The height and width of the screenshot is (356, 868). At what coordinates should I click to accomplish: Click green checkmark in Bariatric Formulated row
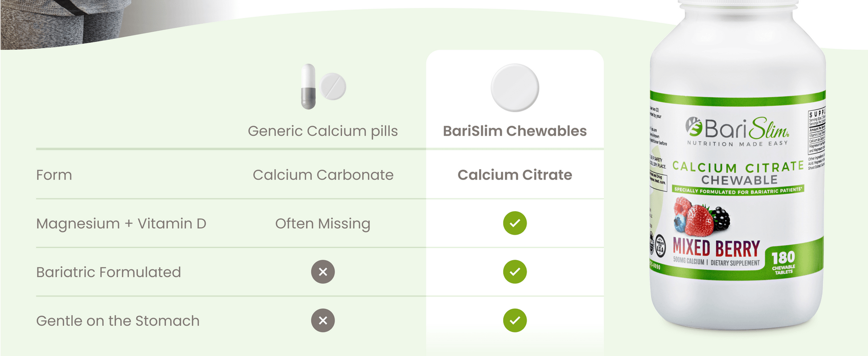(x=515, y=272)
